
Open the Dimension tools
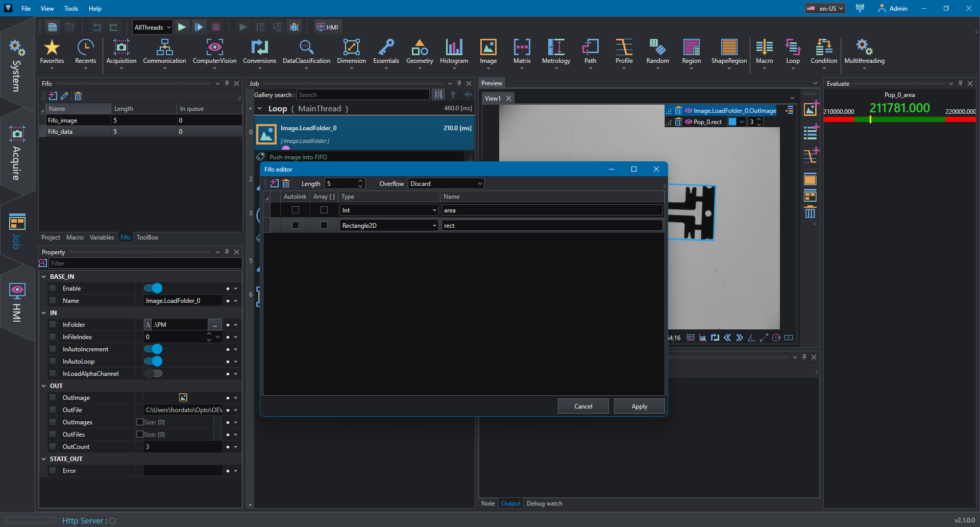click(352, 53)
